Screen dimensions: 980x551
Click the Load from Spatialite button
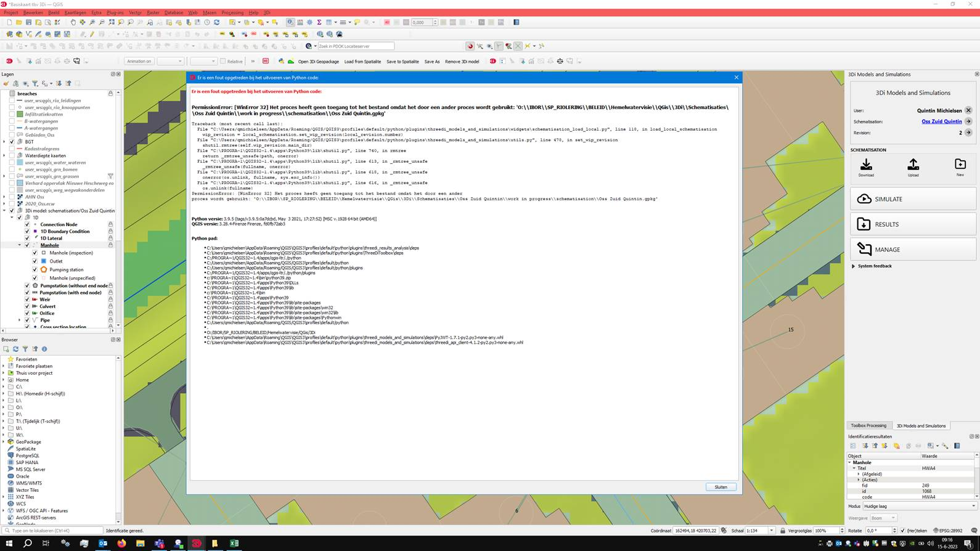click(x=362, y=62)
